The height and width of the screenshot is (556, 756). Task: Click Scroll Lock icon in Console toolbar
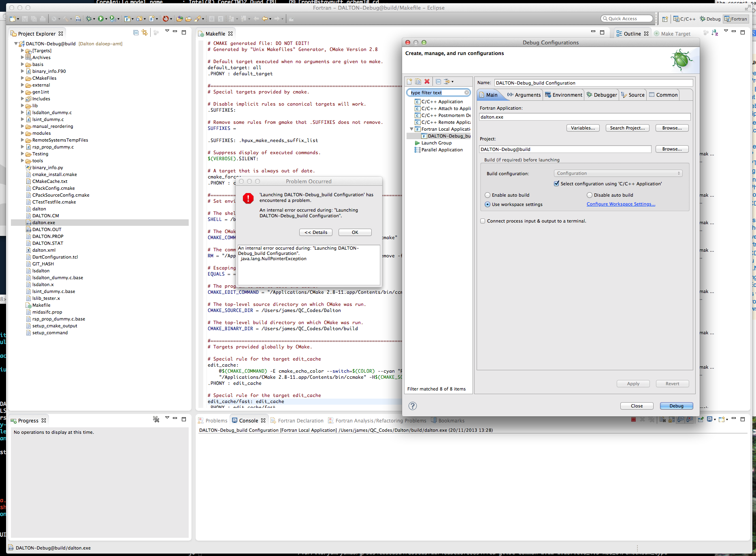(x=671, y=420)
